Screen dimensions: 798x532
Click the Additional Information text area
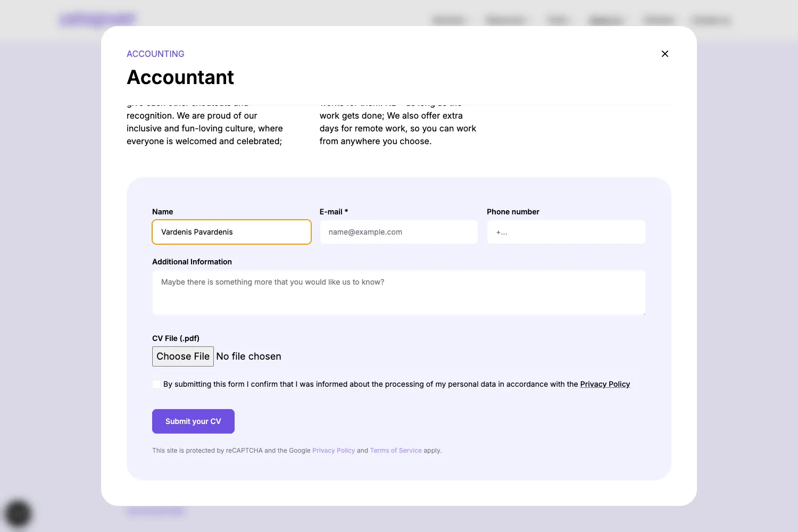pos(398,293)
